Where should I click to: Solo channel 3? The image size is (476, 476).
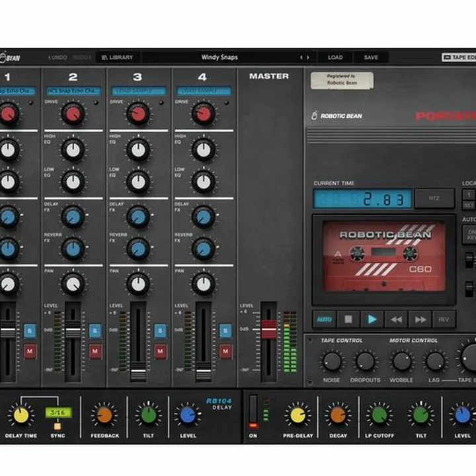point(160,331)
